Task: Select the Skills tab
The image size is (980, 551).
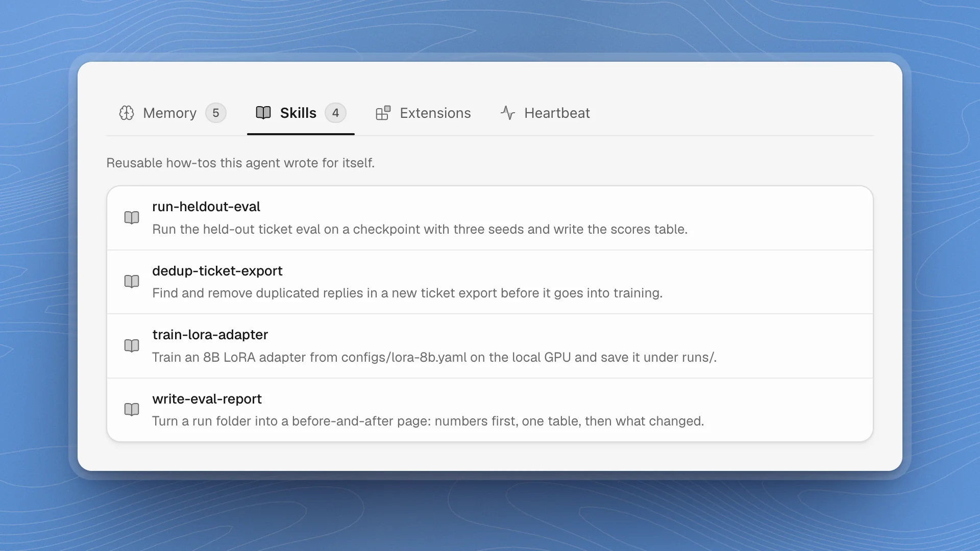Action: pyautogui.click(x=301, y=113)
